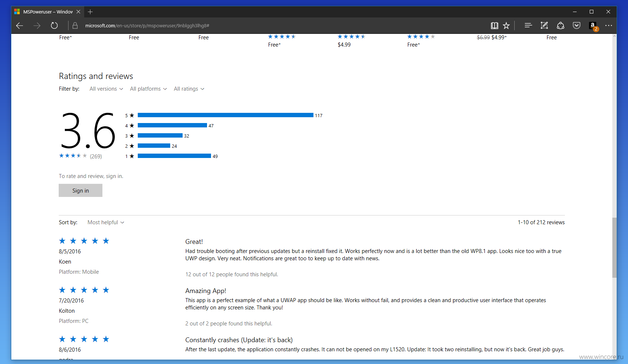Screen dimensions: 628x364
Task: Click the forward navigation arrow
Action: [x=37, y=25]
